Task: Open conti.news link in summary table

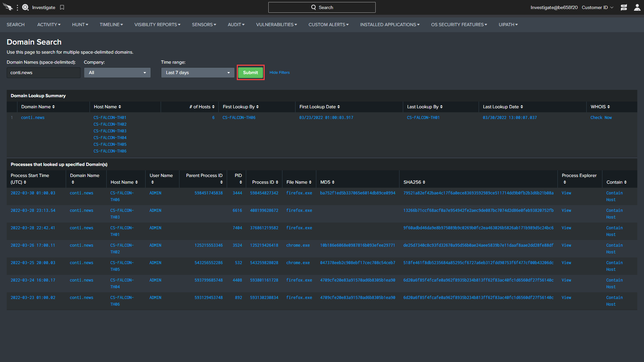Action: click(x=33, y=118)
